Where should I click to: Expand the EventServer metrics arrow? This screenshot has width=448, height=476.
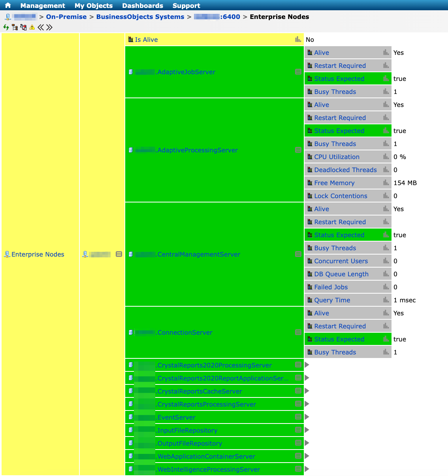307,417
